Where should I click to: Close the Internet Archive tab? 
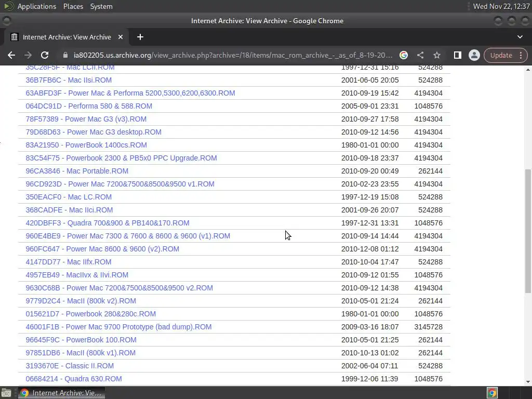click(x=121, y=37)
